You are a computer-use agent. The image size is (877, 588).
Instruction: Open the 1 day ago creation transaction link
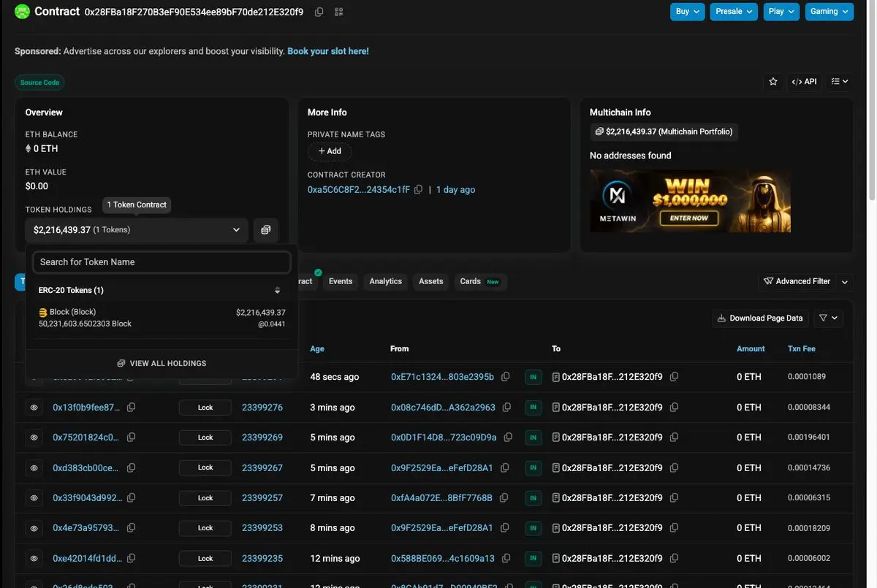pyautogui.click(x=456, y=190)
